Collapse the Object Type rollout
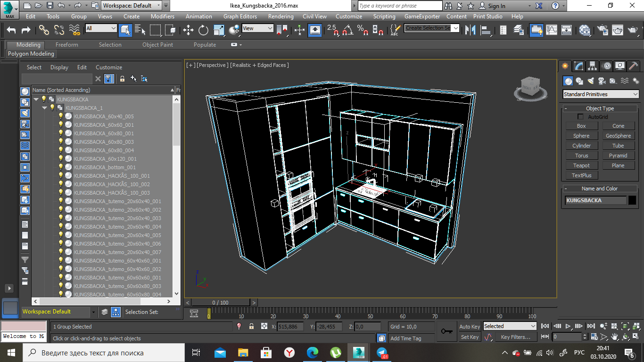Image resolution: width=644 pixels, height=362 pixels. [600, 108]
